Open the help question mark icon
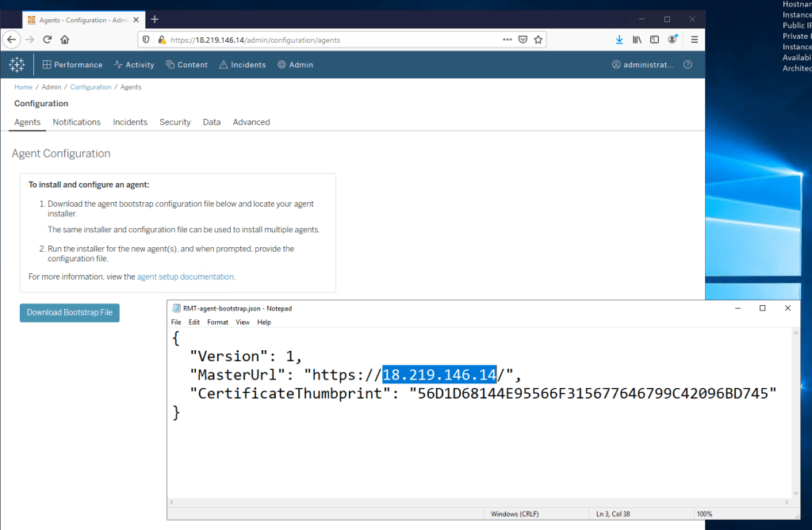This screenshot has height=530, width=812. click(x=688, y=65)
